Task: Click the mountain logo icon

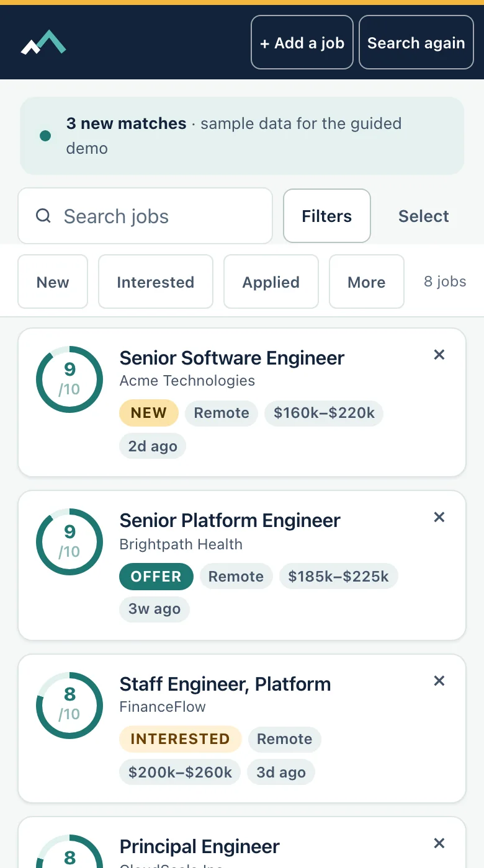Action: tap(43, 42)
